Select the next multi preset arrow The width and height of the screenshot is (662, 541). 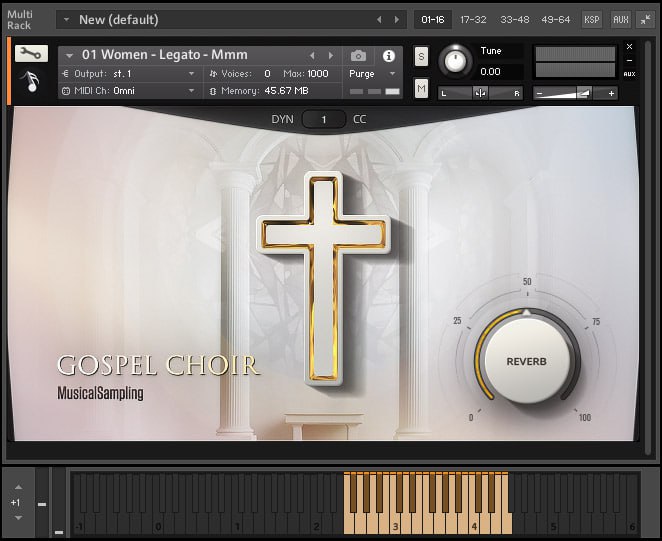396,19
